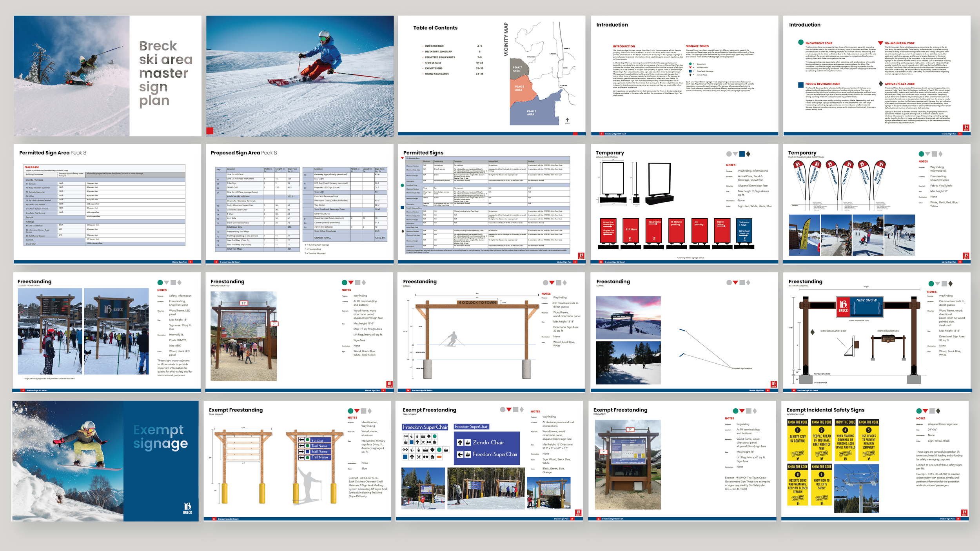
Task: Click the blue Children's + Adult sign
Action: 744,231
